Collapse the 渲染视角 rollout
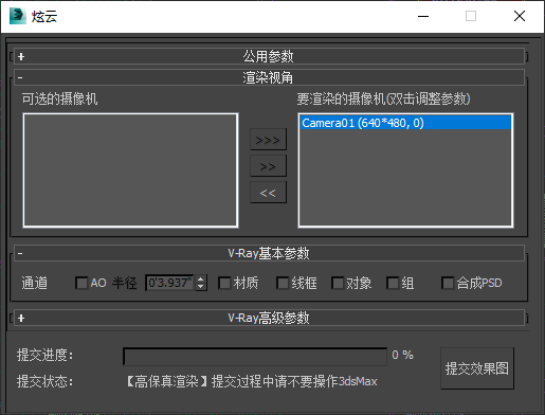 (x=269, y=78)
